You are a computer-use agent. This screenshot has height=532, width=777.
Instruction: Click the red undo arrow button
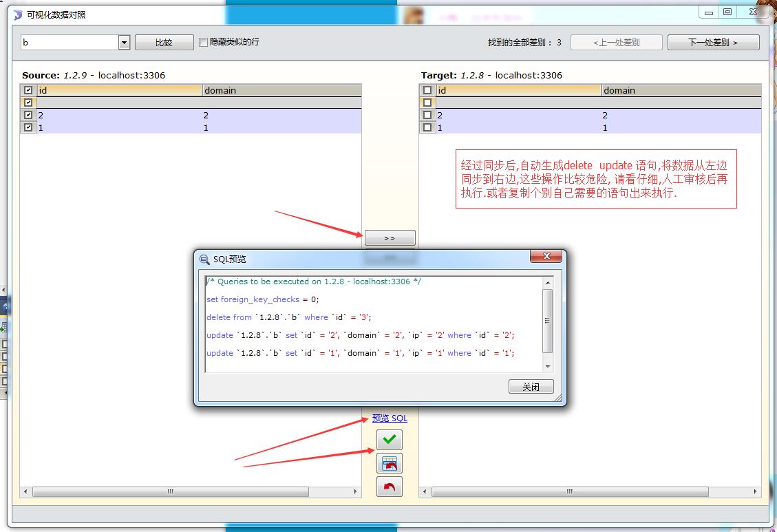tap(390, 487)
